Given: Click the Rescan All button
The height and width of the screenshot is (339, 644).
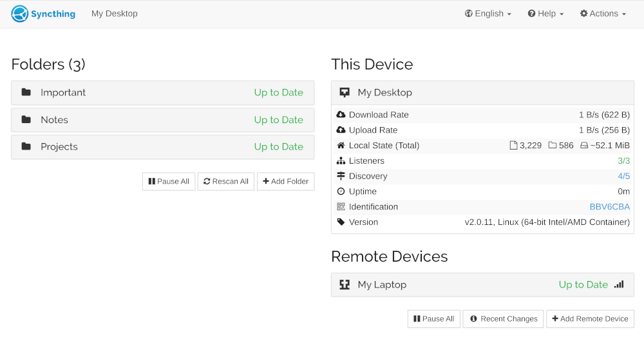Looking at the screenshot, I should (226, 182).
